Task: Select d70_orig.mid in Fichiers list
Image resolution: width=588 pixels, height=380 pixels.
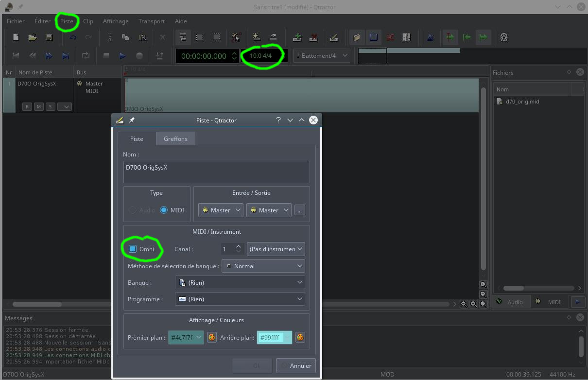Action: point(522,102)
